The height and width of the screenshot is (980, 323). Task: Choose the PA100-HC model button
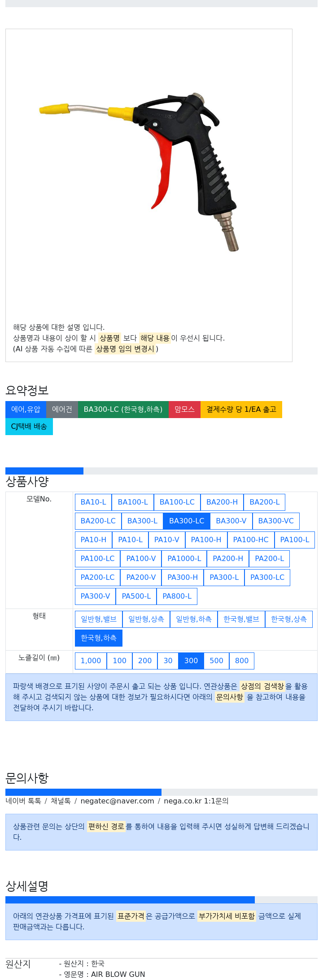(251, 540)
